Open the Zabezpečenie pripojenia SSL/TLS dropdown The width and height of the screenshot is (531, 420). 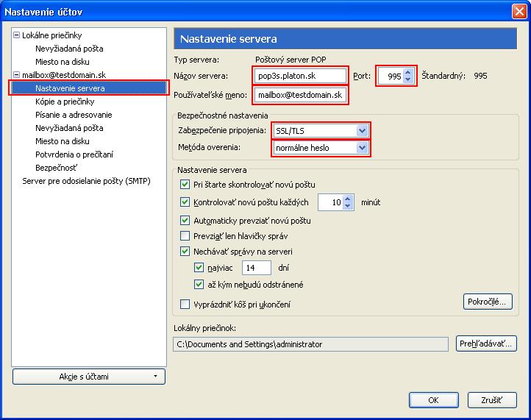pos(361,130)
